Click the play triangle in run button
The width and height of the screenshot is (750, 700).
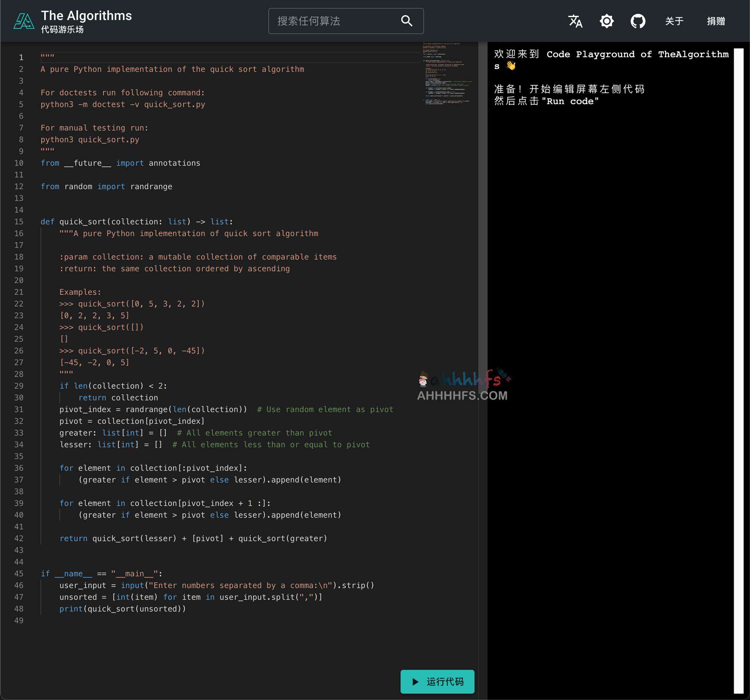tap(415, 682)
